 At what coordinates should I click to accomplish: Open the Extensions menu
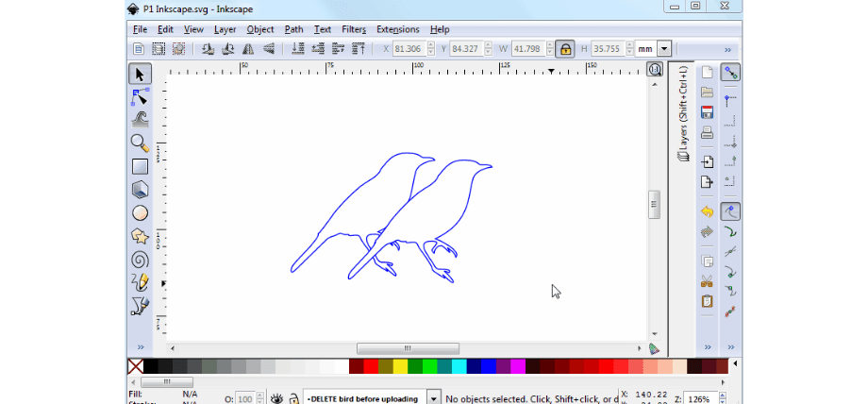398,29
